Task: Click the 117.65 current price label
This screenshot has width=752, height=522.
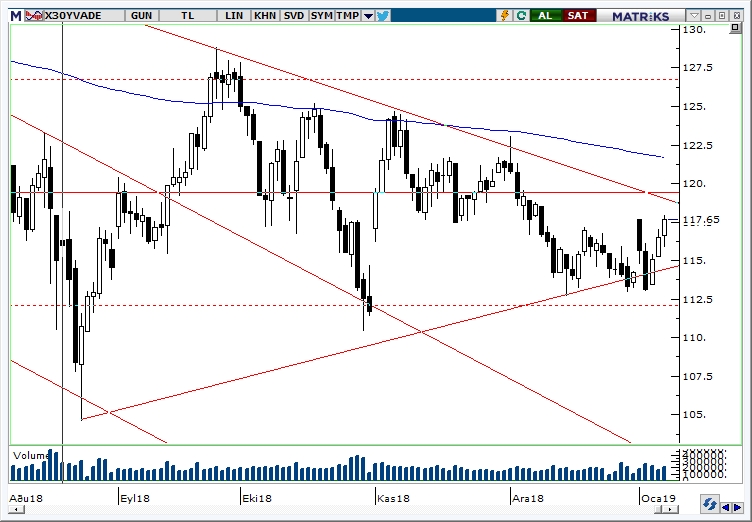Action: (701, 220)
